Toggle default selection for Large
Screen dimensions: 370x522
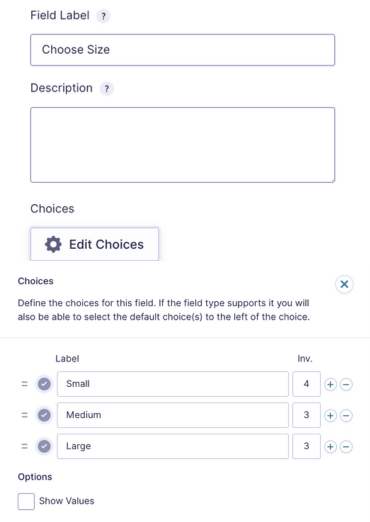tap(44, 446)
